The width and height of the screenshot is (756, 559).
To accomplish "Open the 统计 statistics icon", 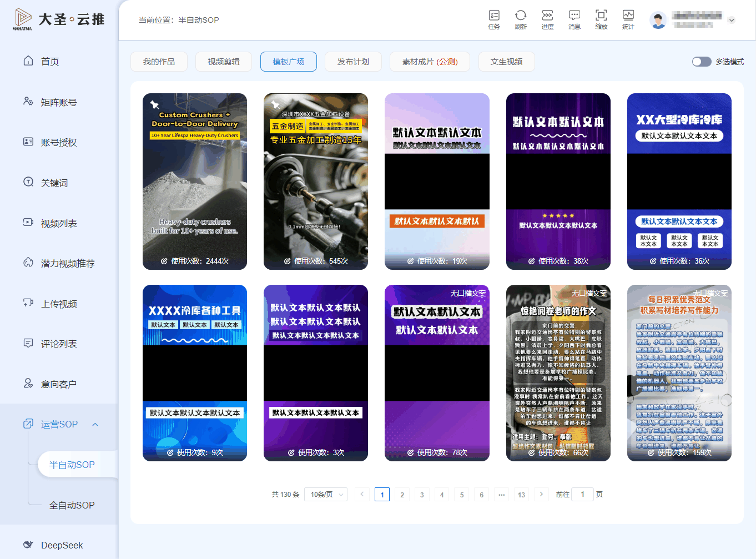I will point(628,19).
